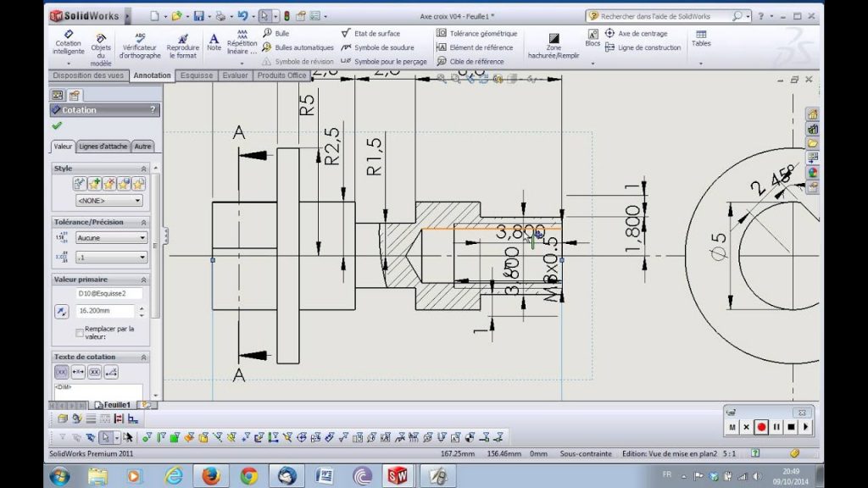Open the Aucune tolerance dropdown

tap(111, 237)
